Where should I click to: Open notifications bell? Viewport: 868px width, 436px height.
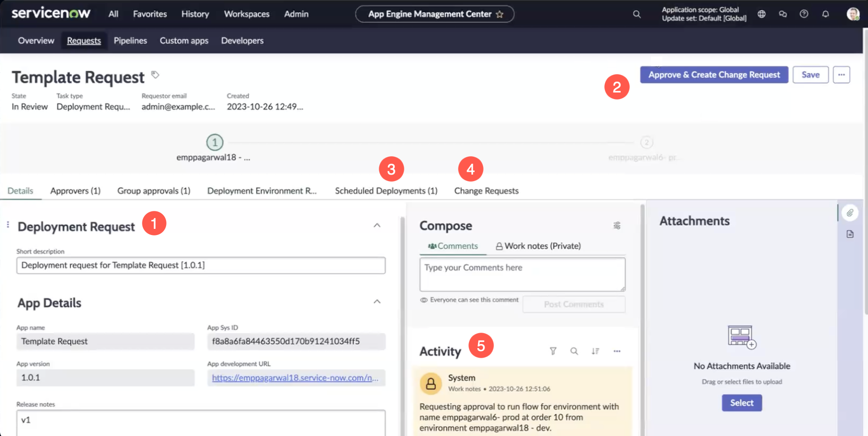[x=826, y=14]
